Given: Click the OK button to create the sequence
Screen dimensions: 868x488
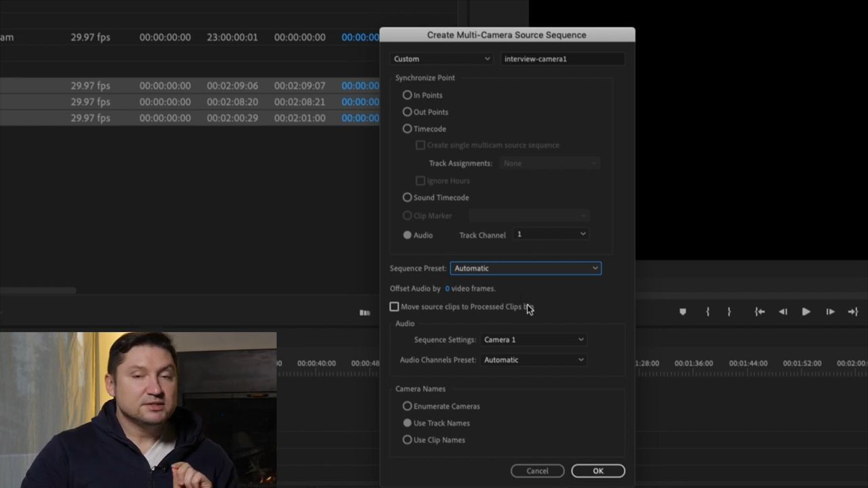Looking at the screenshot, I should click(x=598, y=470).
